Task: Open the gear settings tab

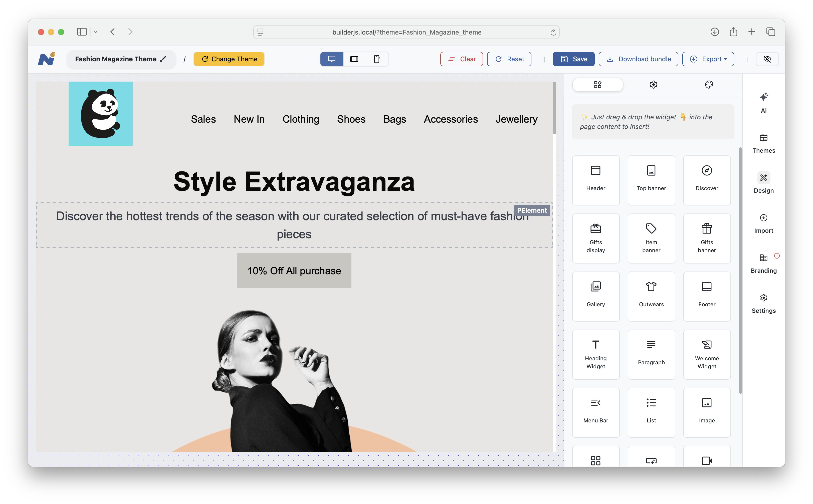Action: point(653,85)
